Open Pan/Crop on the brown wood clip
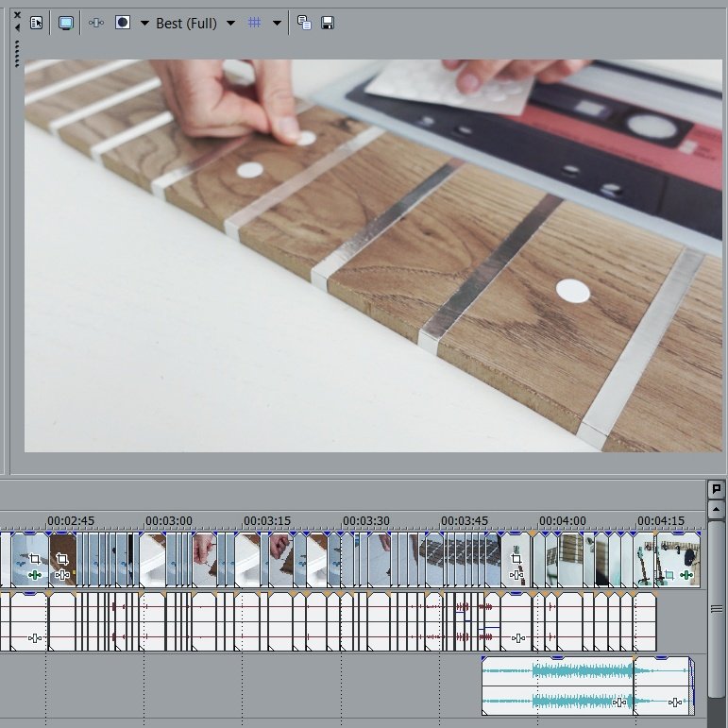 pos(62,559)
